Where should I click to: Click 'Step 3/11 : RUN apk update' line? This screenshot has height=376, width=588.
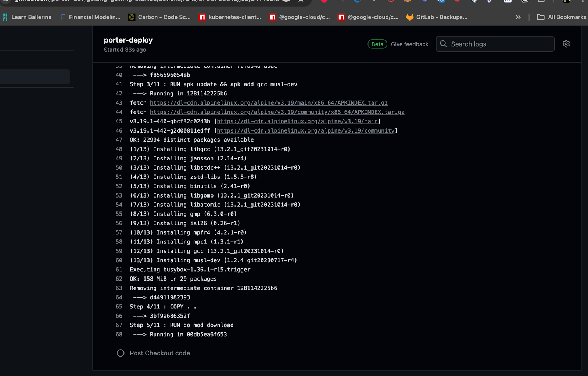[214, 84]
